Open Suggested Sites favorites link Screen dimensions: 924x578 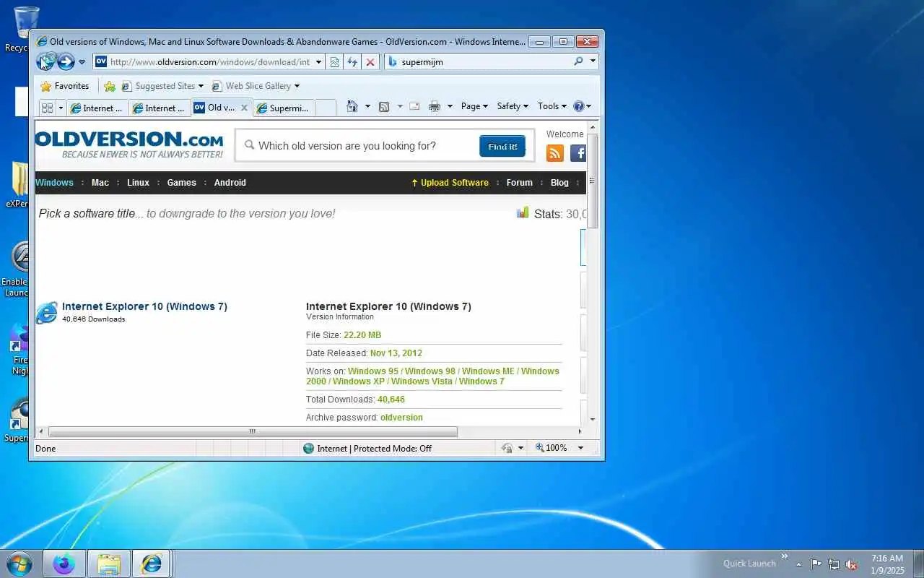(x=162, y=86)
